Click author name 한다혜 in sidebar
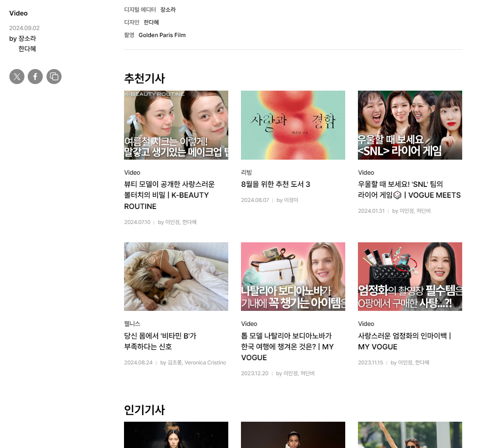The height and width of the screenshot is (448, 504). [x=27, y=49]
